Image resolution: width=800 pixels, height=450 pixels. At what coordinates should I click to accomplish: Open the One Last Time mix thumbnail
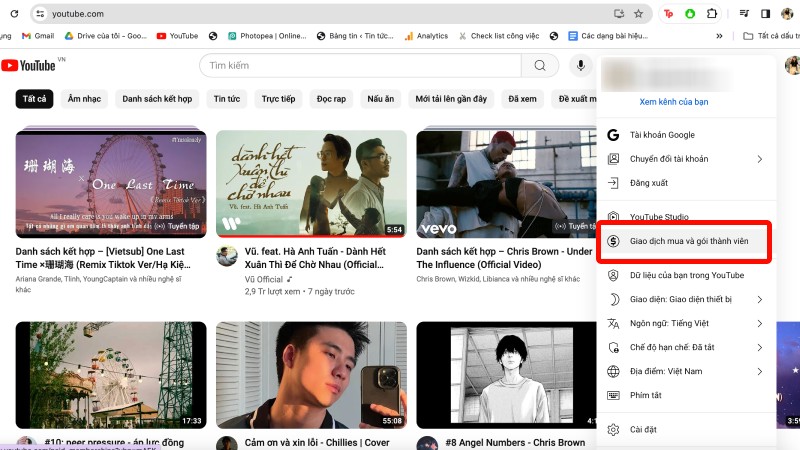[111, 184]
